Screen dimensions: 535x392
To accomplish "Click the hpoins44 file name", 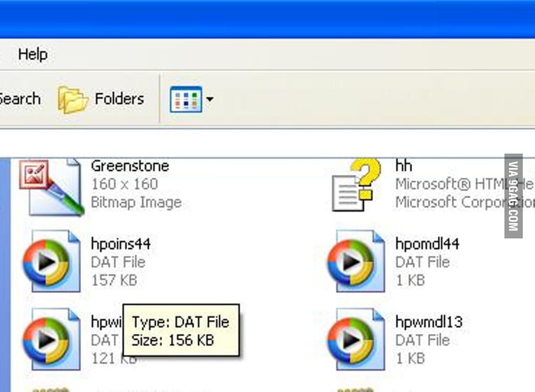I will (121, 244).
